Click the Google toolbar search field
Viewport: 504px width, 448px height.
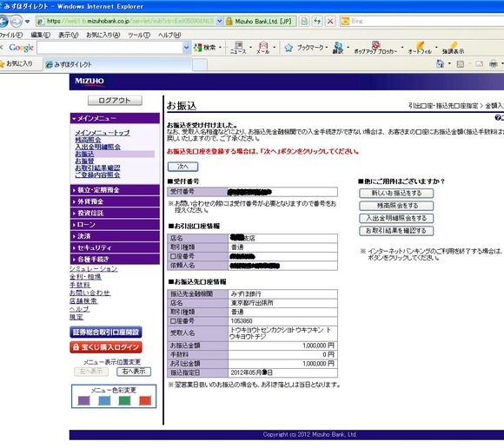(x=110, y=48)
